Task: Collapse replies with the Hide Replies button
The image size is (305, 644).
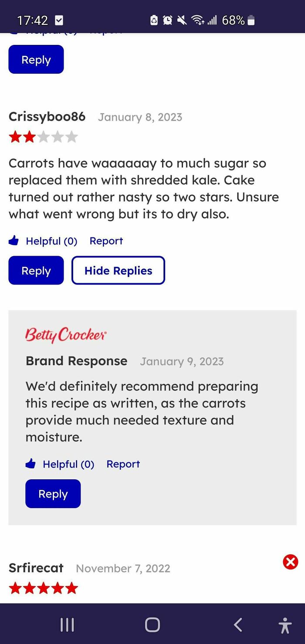Action: coord(118,271)
